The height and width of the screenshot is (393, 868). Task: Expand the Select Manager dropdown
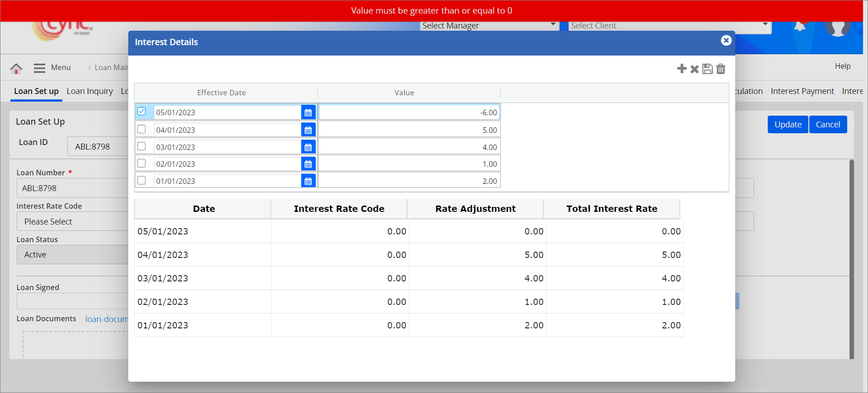click(489, 26)
